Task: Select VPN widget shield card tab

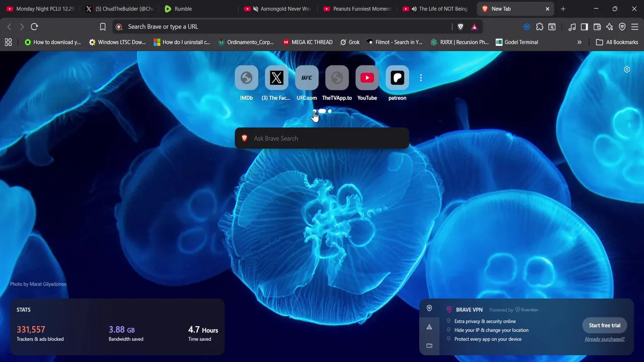Action: [429, 308]
